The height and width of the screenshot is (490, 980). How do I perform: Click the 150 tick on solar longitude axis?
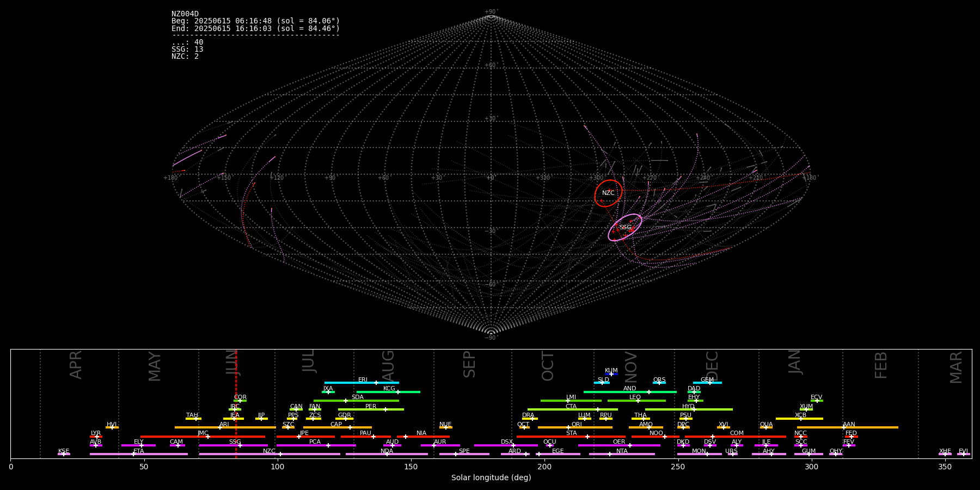pyautogui.click(x=411, y=467)
